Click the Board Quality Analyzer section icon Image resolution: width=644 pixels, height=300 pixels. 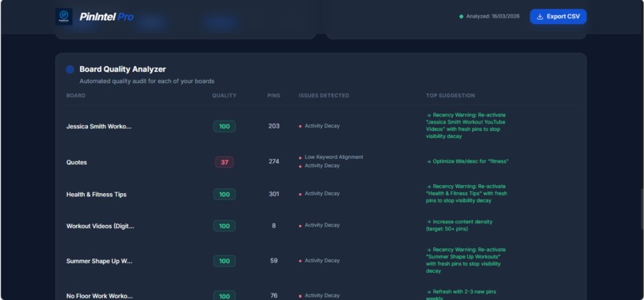pyautogui.click(x=70, y=69)
